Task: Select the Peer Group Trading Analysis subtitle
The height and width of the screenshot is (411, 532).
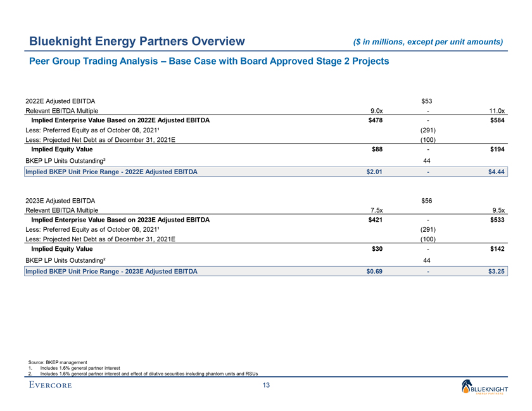Action: pyautogui.click(x=209, y=61)
